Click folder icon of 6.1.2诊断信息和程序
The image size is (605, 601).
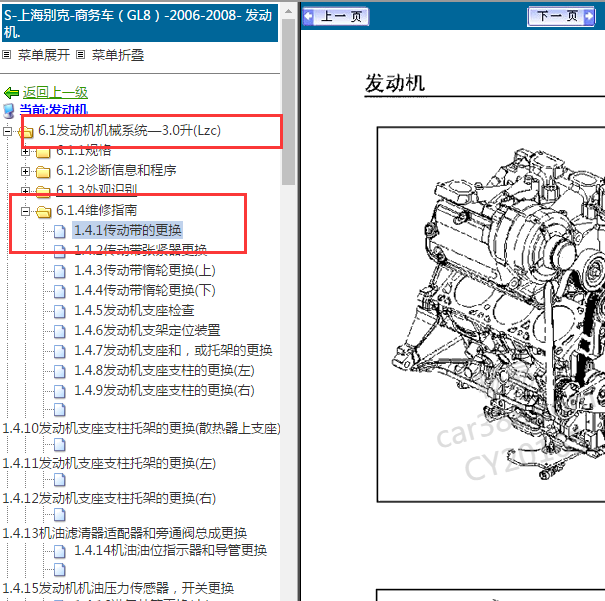[43, 171]
